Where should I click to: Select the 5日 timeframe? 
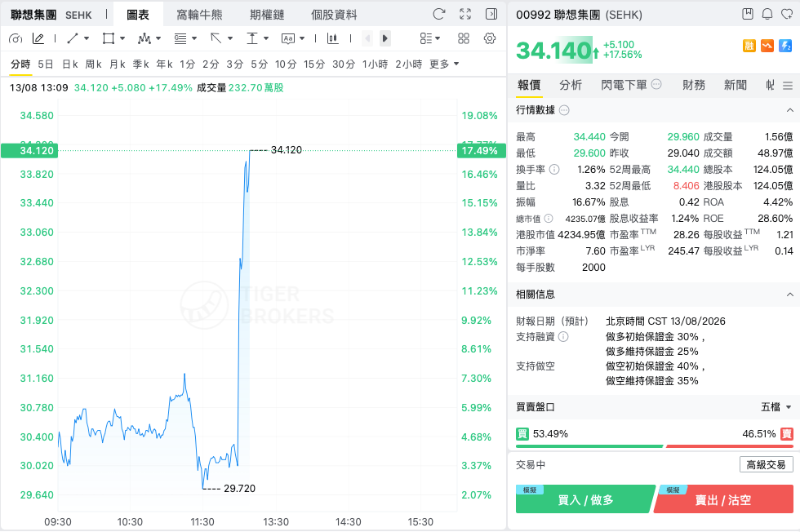[x=46, y=64]
